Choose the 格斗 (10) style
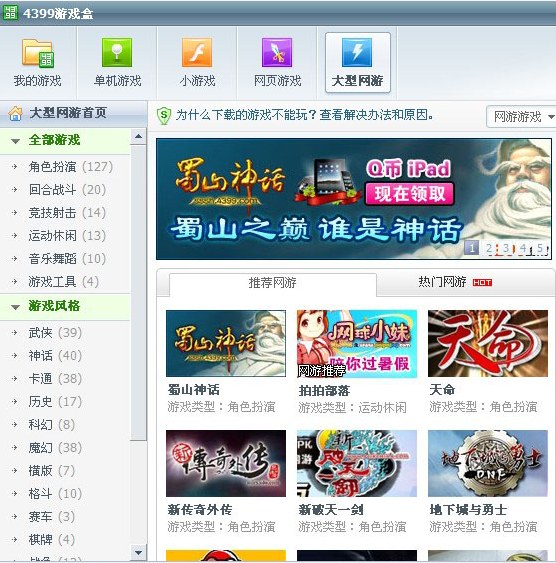Viewport: 556px width, 563px height. [x=55, y=494]
